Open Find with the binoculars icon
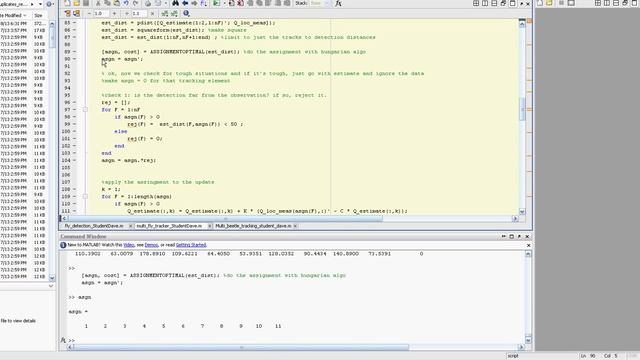The height and width of the screenshot is (360, 640). pyautogui.click(x=176, y=3)
